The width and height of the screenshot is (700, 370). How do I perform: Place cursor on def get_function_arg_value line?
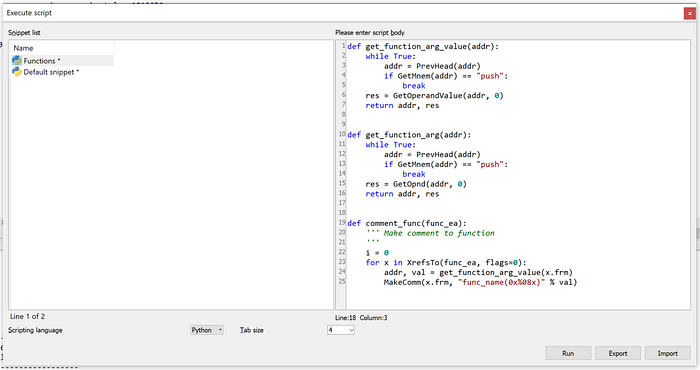[423, 46]
